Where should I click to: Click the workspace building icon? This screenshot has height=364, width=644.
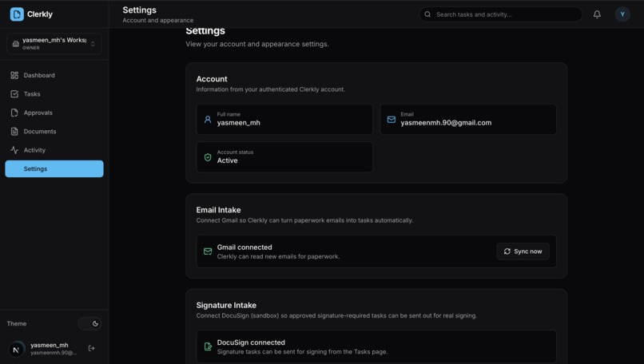[x=16, y=43]
